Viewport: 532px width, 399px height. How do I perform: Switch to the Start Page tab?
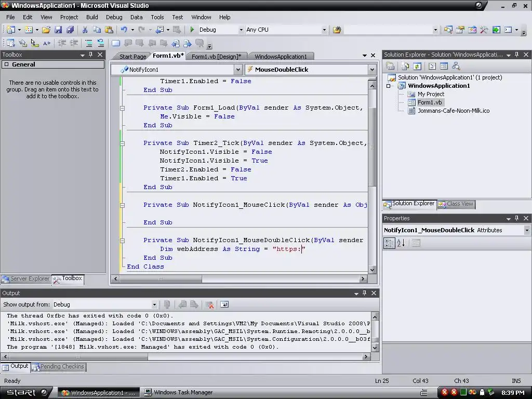[132, 57]
